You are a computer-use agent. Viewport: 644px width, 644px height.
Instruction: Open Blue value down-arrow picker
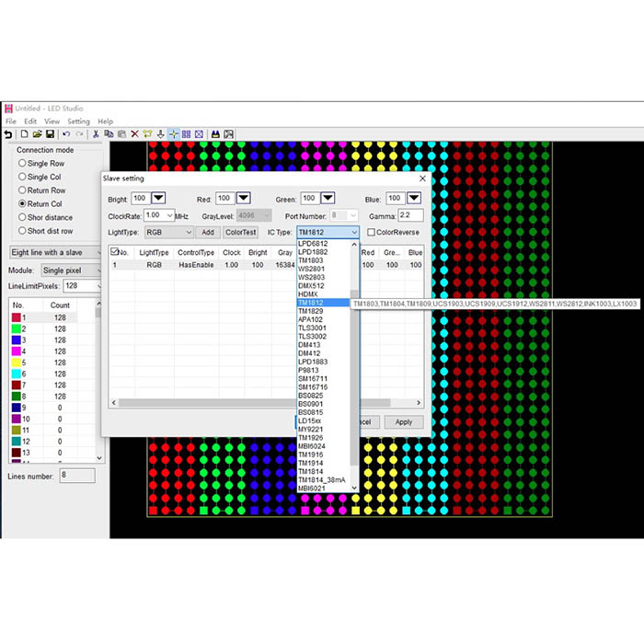[x=414, y=198]
